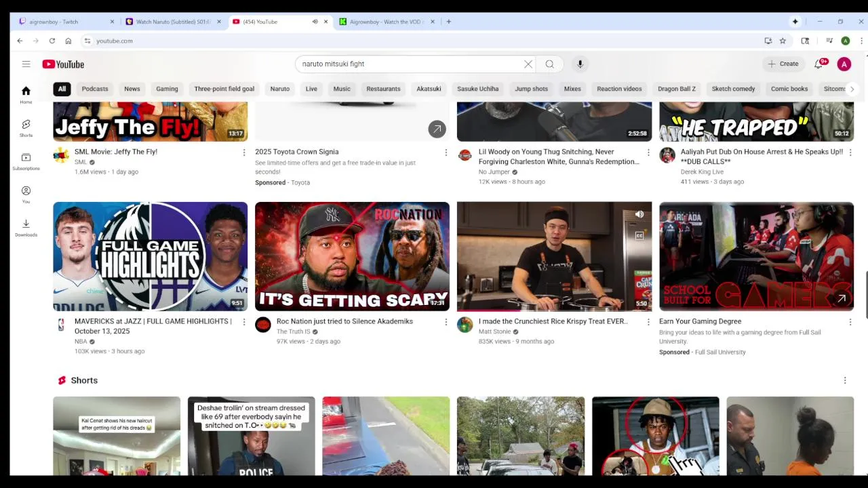868x488 pixels.
Task: Close the Kick Aigrownboy VOD tab
Action: tap(432, 22)
